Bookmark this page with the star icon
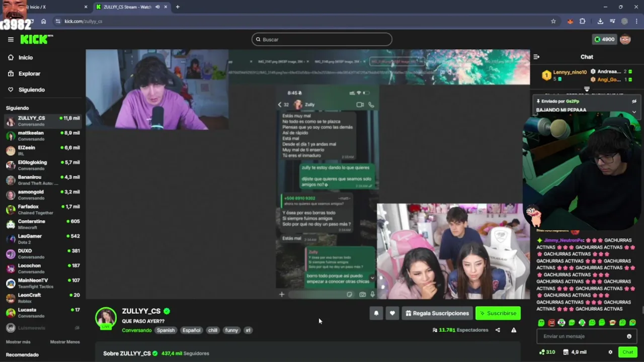 (553, 21)
